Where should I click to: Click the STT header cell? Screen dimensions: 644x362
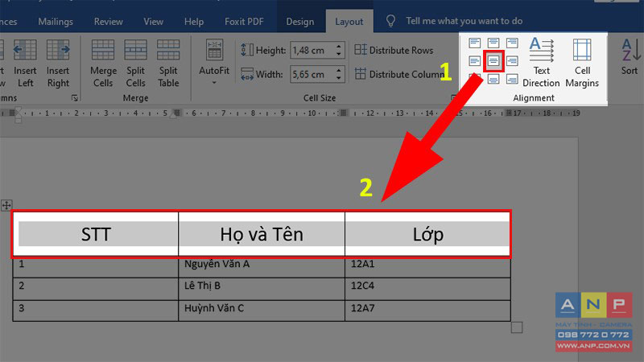pyautogui.click(x=96, y=234)
